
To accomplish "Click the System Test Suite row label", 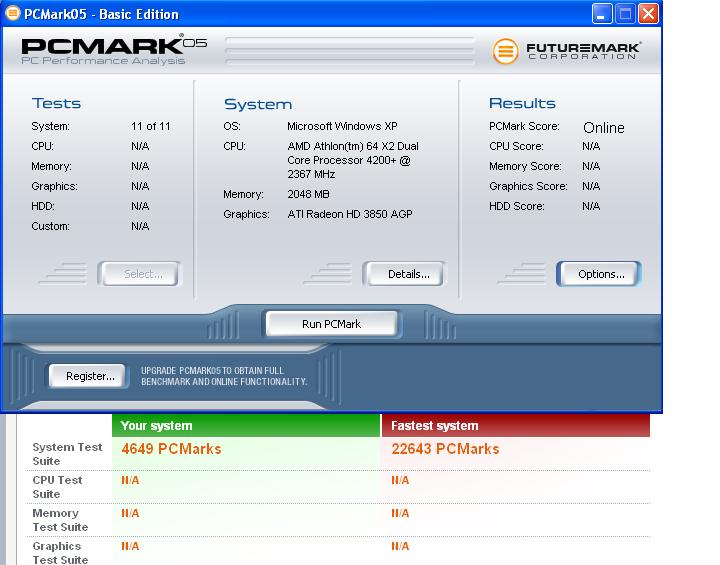I will (67, 454).
